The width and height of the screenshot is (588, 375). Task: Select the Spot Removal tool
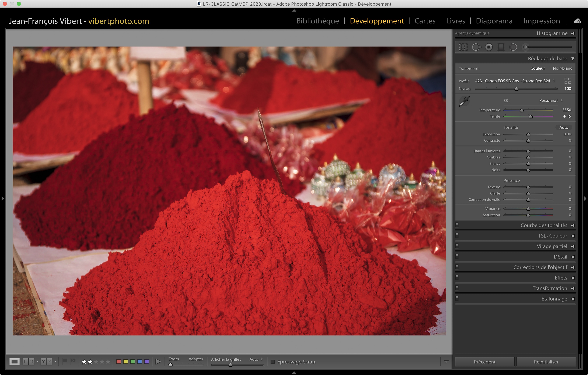pyautogui.click(x=476, y=47)
